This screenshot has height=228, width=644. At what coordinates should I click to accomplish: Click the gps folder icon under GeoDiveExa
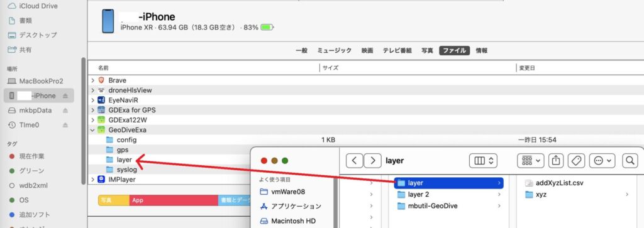[109, 149]
